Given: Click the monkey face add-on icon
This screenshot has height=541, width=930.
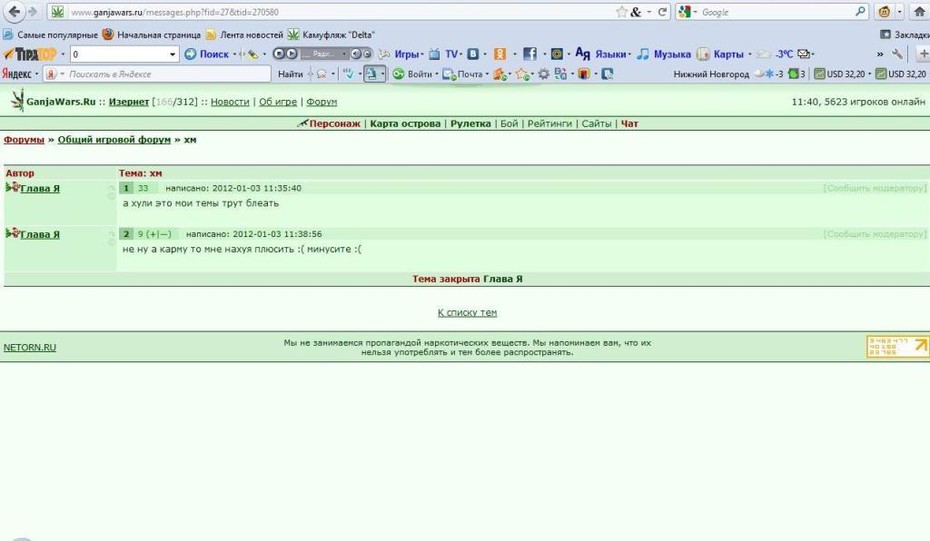Looking at the screenshot, I should pyautogui.click(x=884, y=12).
